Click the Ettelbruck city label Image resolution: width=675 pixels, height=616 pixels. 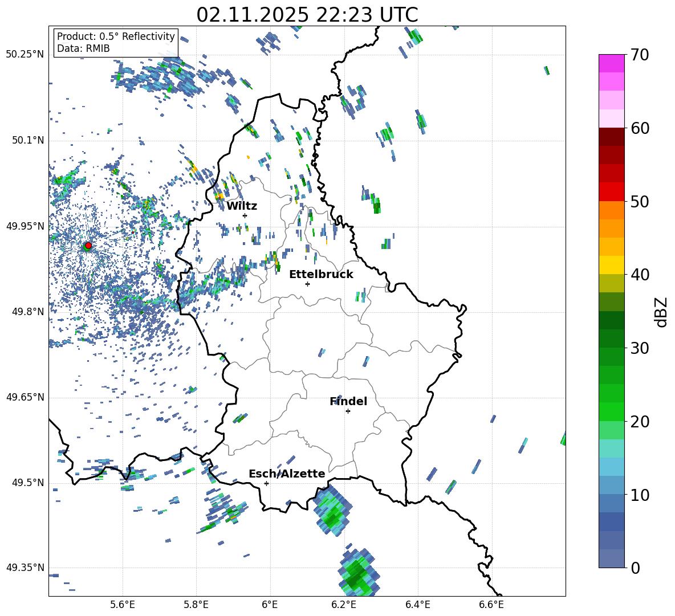(x=321, y=275)
